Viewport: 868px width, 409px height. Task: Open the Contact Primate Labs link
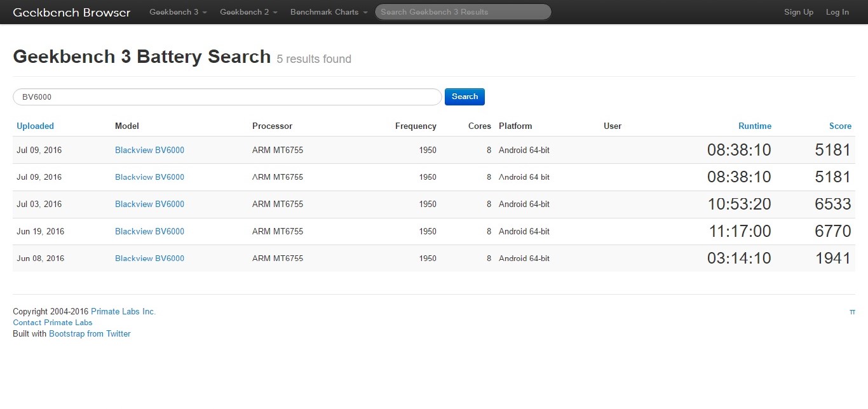(x=53, y=323)
